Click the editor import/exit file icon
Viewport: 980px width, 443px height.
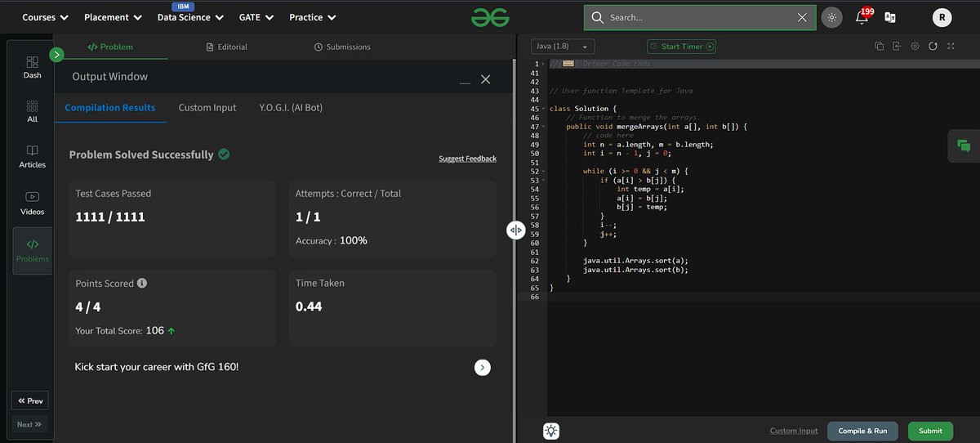tap(897, 47)
